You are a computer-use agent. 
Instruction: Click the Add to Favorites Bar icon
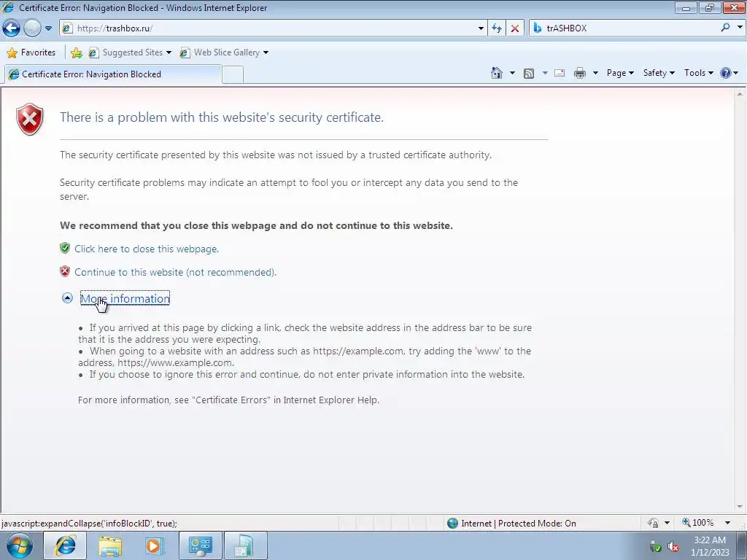[76, 52]
